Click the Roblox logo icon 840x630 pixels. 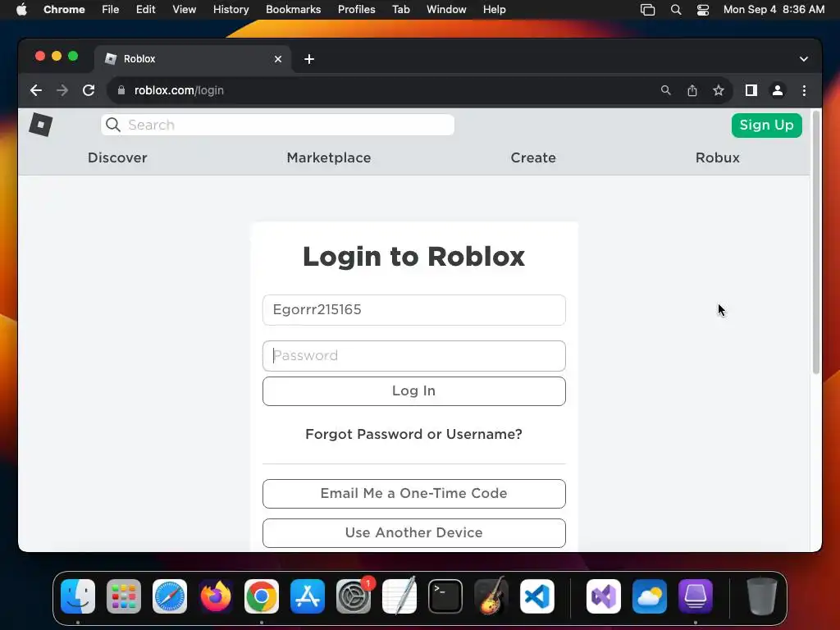coord(41,125)
